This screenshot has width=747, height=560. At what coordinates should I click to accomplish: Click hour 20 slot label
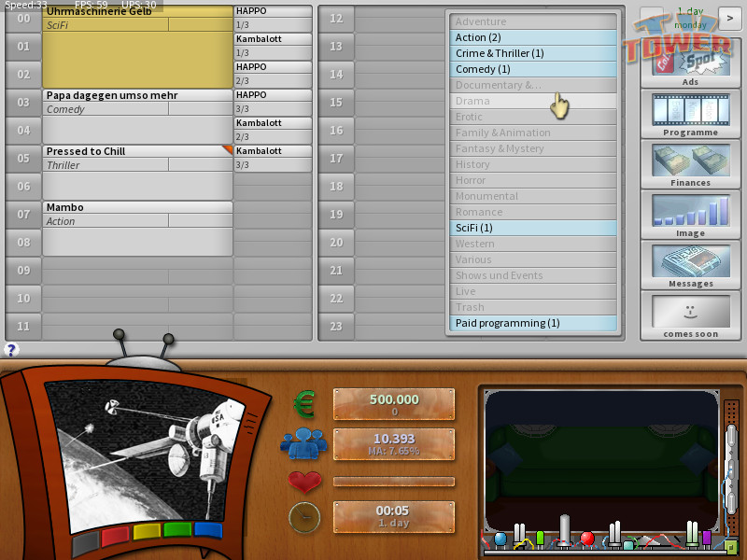pos(336,243)
